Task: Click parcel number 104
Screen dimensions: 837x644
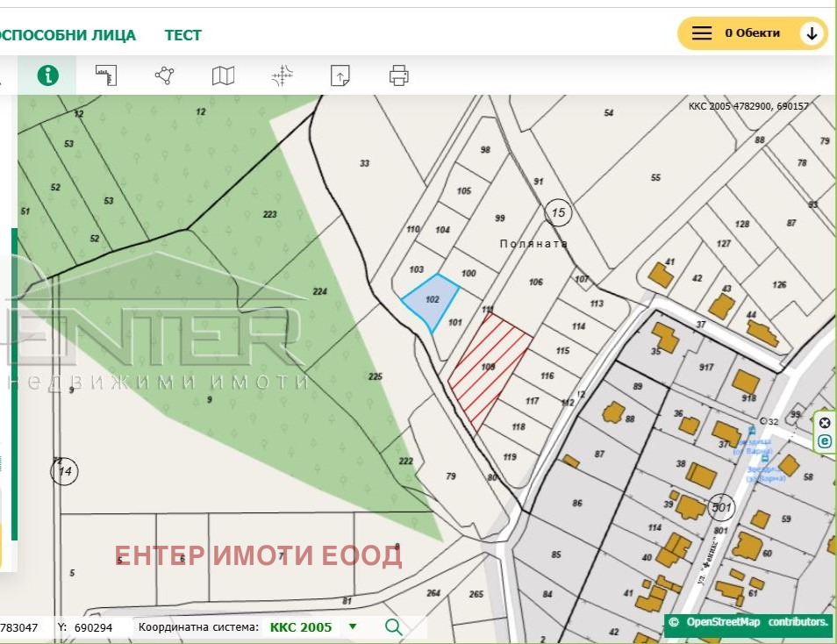Action: (442, 230)
